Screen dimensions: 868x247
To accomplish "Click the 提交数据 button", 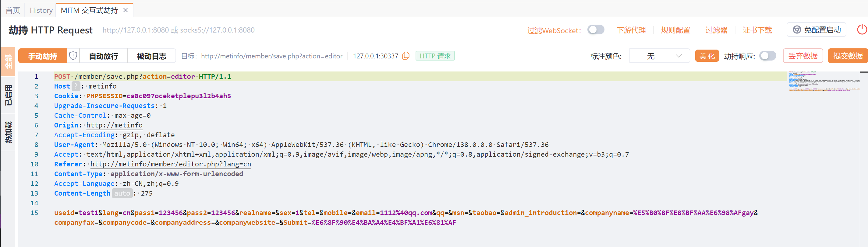I will pos(848,56).
